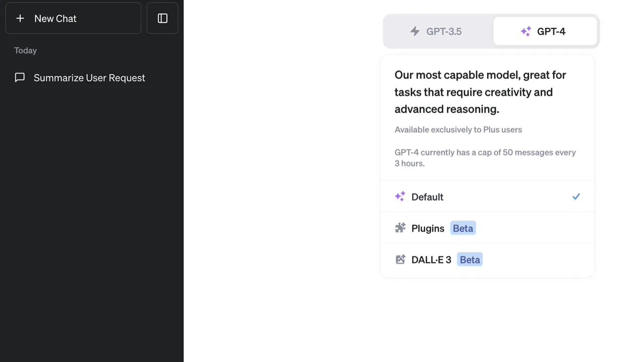The image size is (644, 362).
Task: Click the GPT-4 message cap notice
Action: (x=485, y=157)
